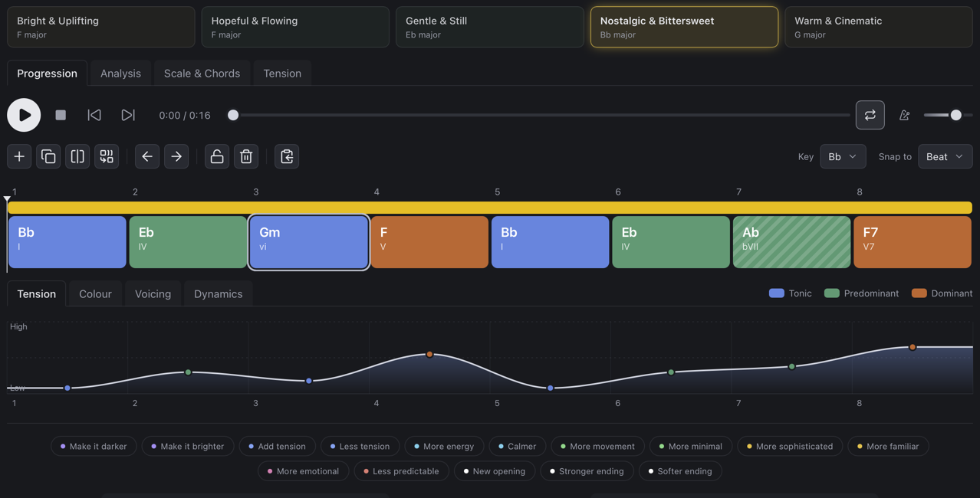
Task: Toggle the chord lock icon
Action: (x=217, y=156)
